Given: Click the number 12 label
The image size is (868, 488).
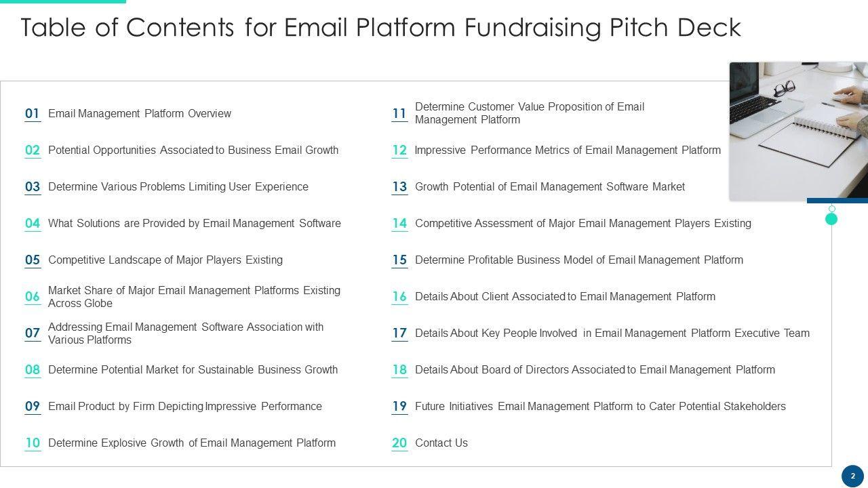Looking at the screenshot, I should pos(399,150).
